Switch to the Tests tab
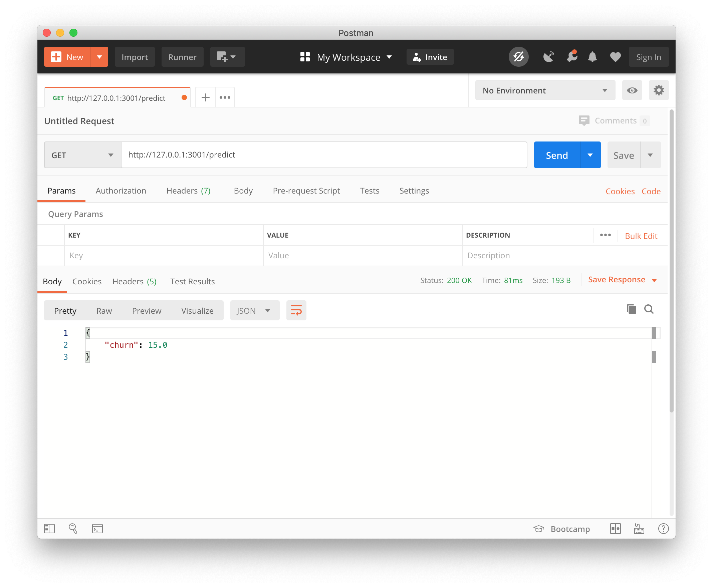This screenshot has height=588, width=713. pos(369,191)
